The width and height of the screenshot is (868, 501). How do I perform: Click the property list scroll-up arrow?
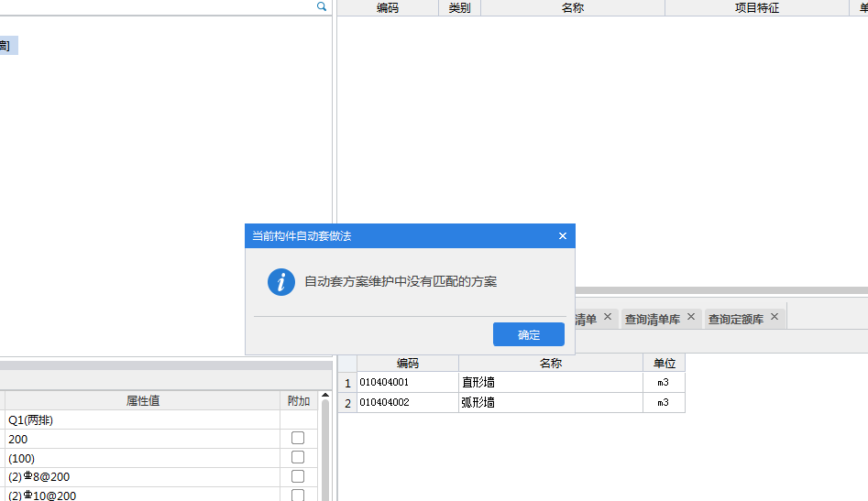325,396
